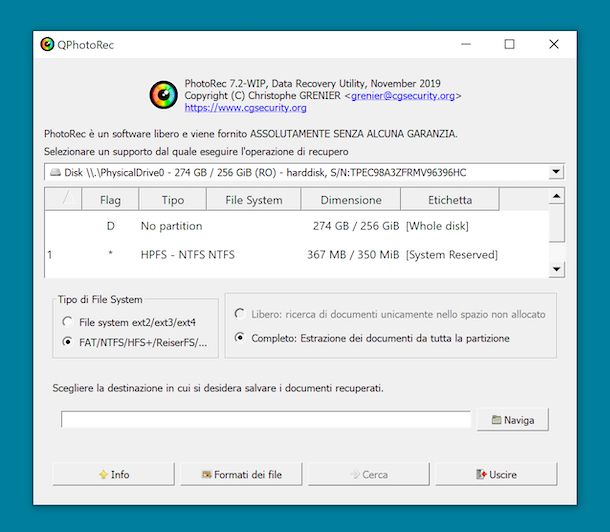Select the PhysicalDrive0 disk combo box
Viewport: 610px width, 532px height.
point(304,172)
